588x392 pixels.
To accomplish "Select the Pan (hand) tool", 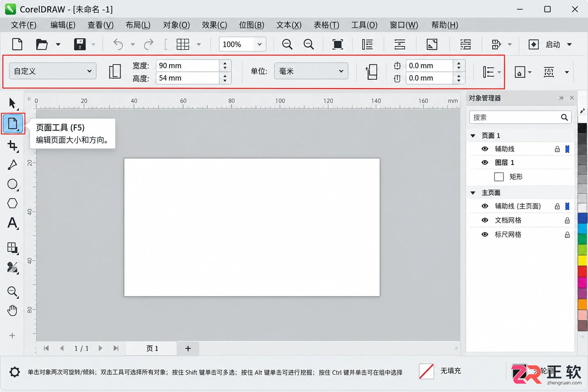I will [x=13, y=311].
